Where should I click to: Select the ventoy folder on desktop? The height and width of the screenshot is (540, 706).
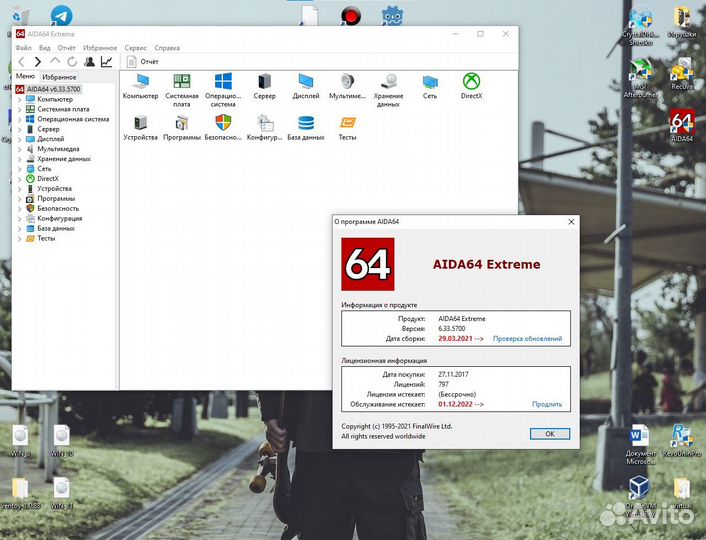(x=20, y=494)
